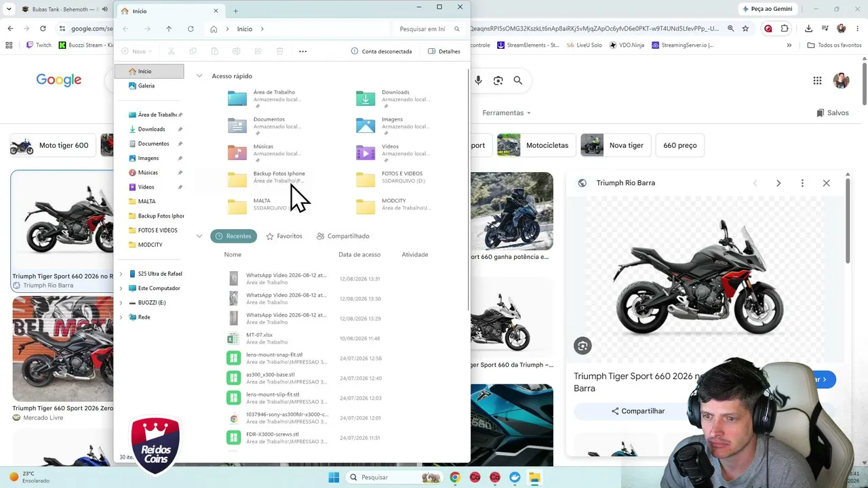This screenshot has height=488, width=868.
Task: Switch to the Recentes tab
Action: tap(234, 236)
